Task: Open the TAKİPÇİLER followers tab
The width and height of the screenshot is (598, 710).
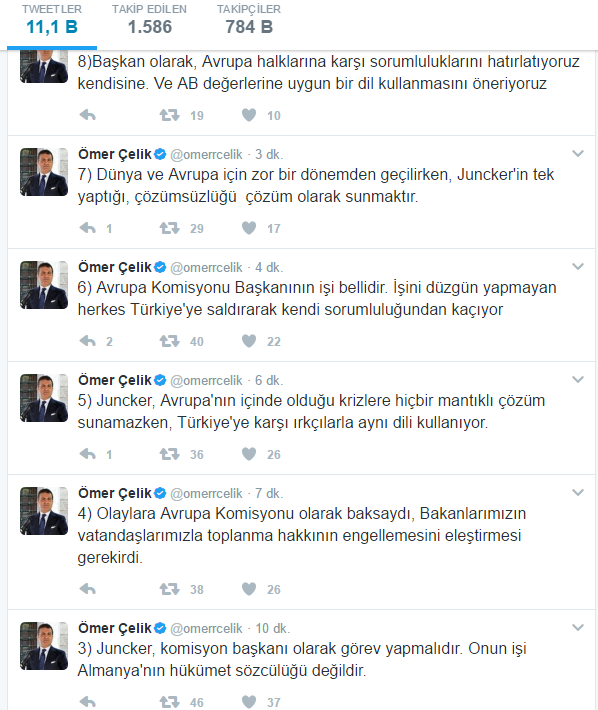Action: coord(249,20)
